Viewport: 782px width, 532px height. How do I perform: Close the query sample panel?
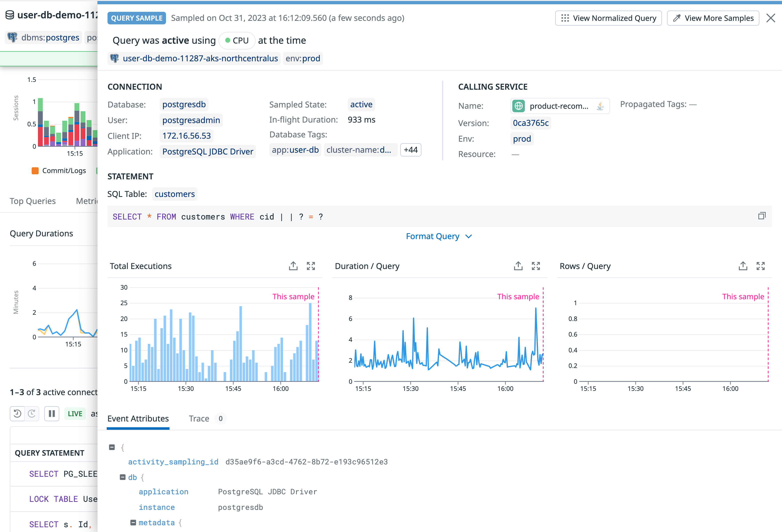(x=770, y=18)
